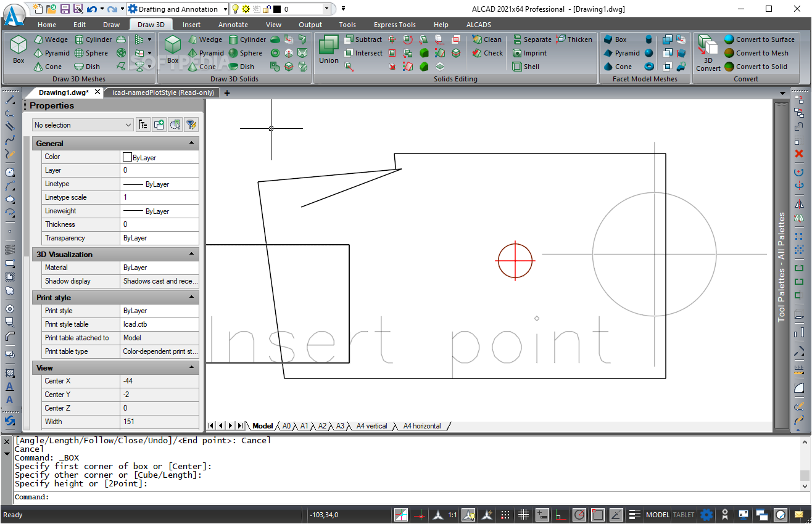812x524 pixels.
Task: Choose the Thicken tool
Action: (x=574, y=39)
